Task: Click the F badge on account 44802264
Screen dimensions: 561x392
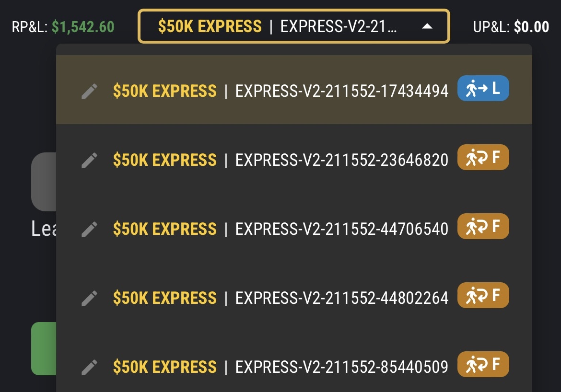Action: coord(483,296)
